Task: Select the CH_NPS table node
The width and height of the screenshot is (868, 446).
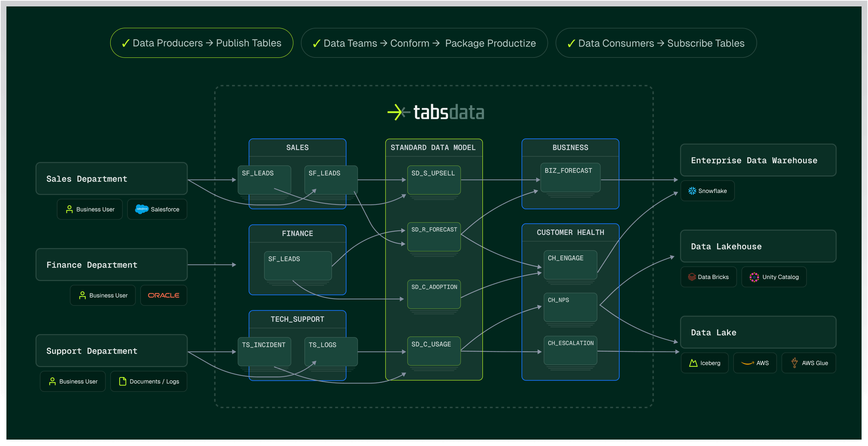Action: (570, 307)
